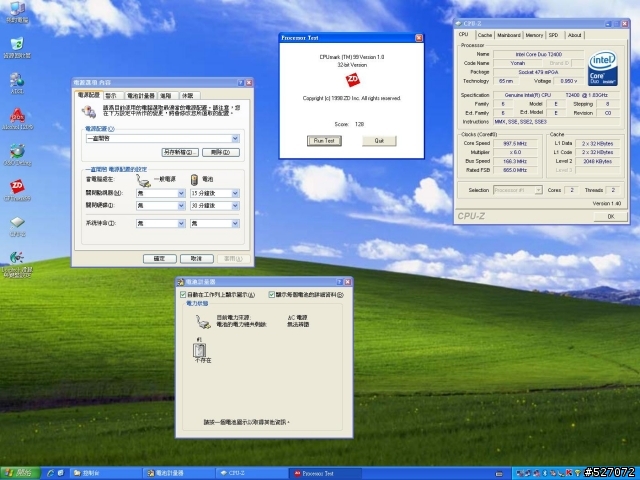Click the help button in battery meter titlebar

coord(340,282)
